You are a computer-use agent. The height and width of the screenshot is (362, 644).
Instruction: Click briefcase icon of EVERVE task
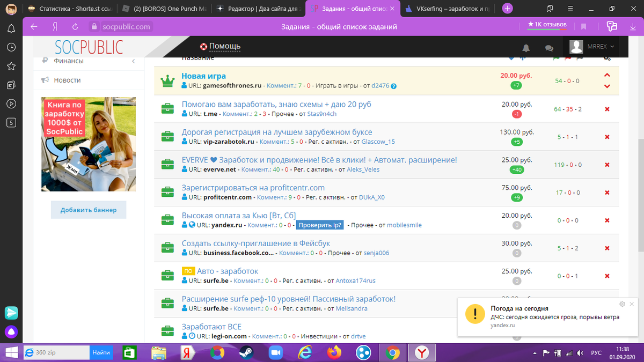click(168, 164)
